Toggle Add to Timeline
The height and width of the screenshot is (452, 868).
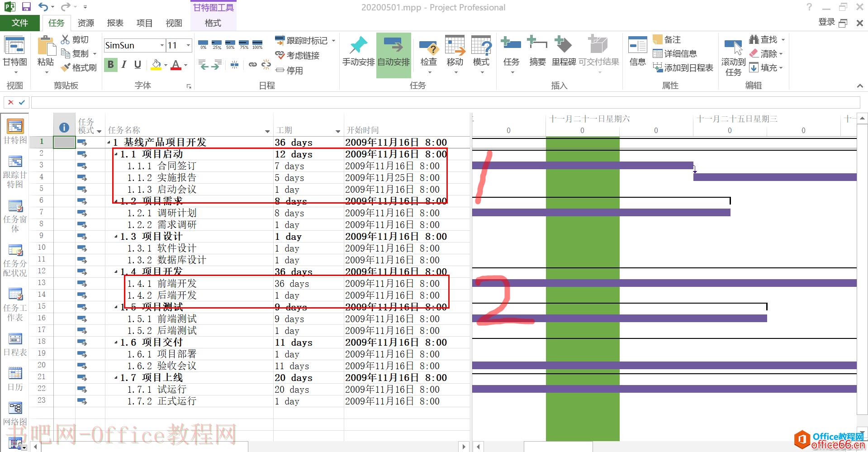coord(683,67)
